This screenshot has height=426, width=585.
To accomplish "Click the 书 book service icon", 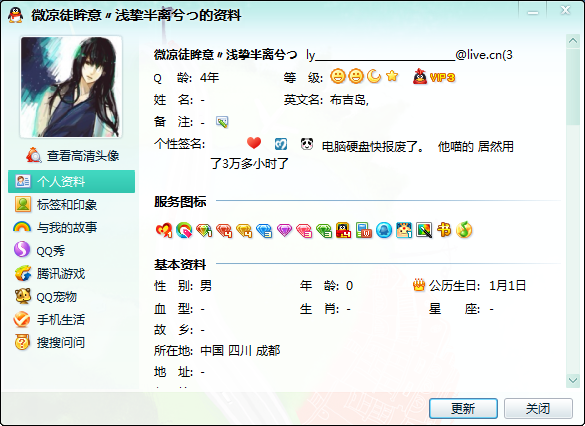I will click(444, 230).
